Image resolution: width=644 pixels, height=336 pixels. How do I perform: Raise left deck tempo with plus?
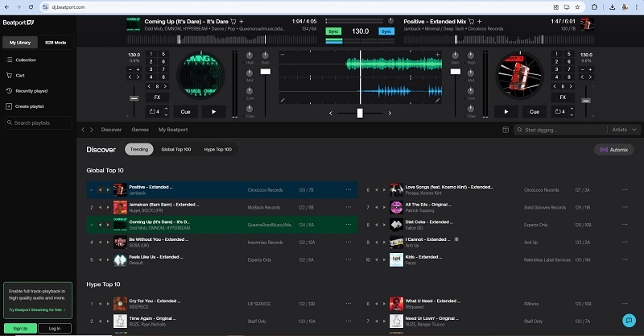point(138,69)
